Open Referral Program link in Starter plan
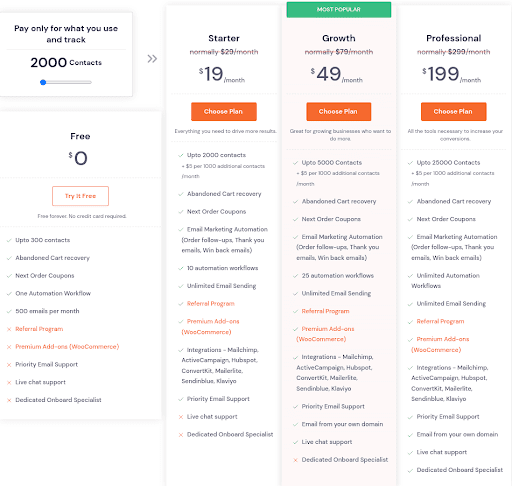 pos(211,304)
